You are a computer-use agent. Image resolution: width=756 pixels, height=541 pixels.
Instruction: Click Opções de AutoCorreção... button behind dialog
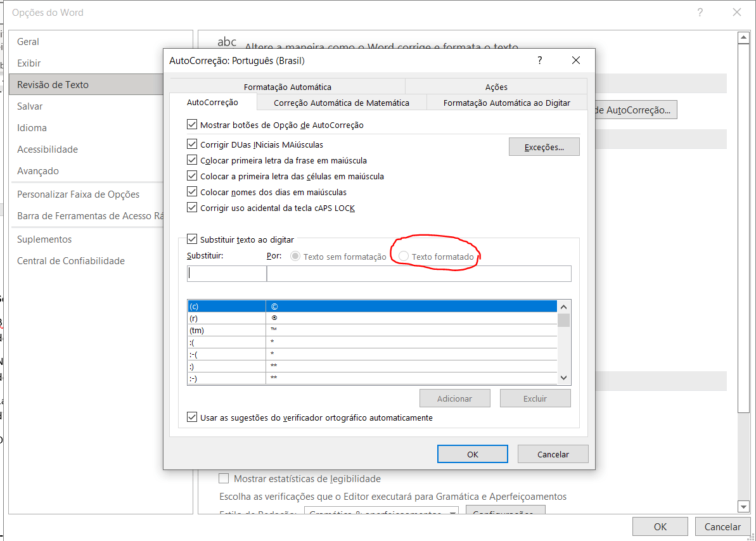(636, 110)
